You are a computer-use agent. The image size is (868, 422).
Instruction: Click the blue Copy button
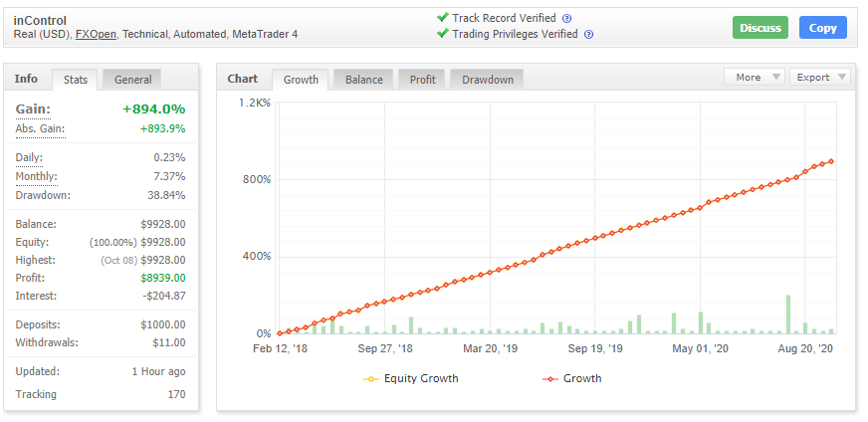pyautogui.click(x=822, y=28)
